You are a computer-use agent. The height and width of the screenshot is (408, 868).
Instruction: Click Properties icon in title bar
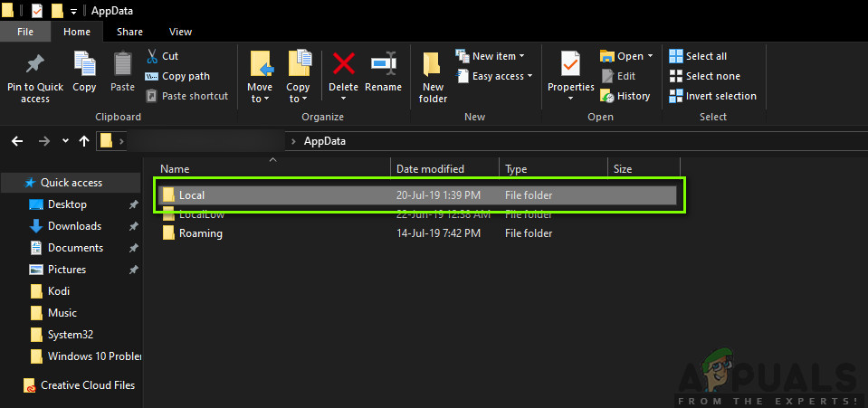(x=37, y=11)
